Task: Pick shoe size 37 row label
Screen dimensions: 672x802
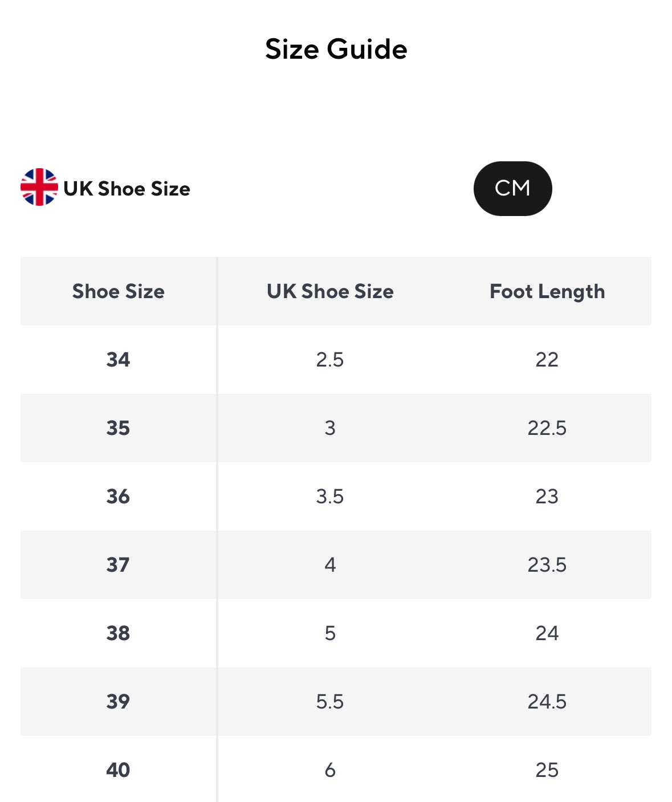Action: pos(118,565)
